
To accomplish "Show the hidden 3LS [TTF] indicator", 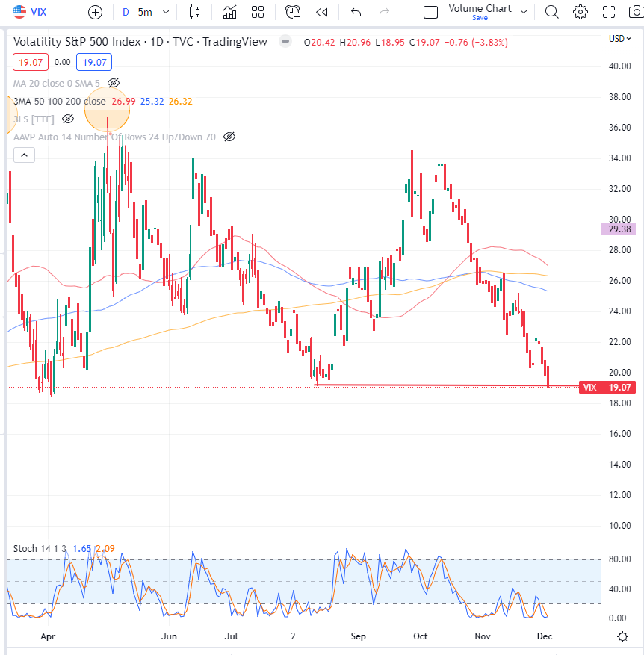I will tap(68, 119).
